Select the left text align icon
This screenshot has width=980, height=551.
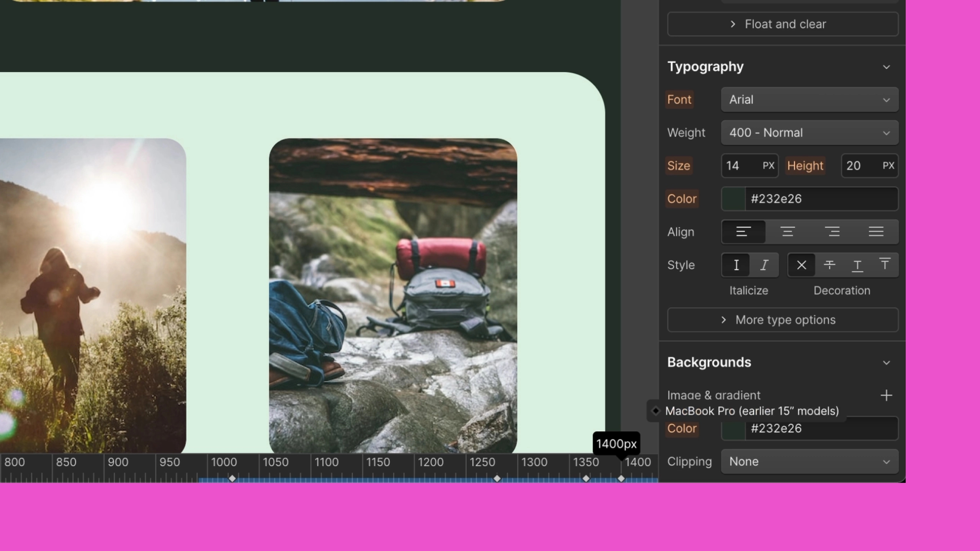[743, 231]
